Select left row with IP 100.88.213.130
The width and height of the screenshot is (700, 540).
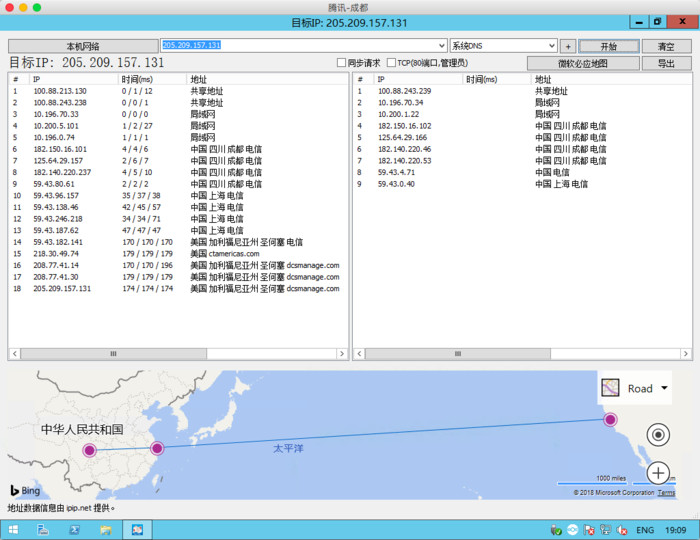178,91
